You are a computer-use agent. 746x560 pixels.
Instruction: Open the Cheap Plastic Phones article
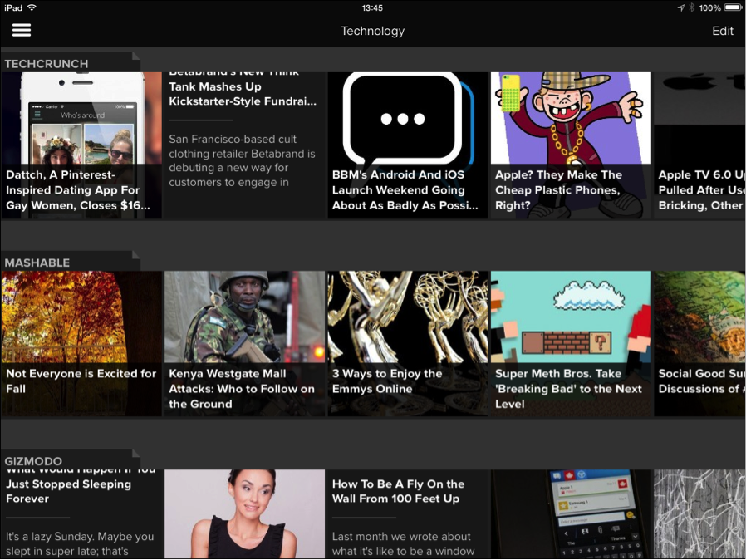point(571,145)
